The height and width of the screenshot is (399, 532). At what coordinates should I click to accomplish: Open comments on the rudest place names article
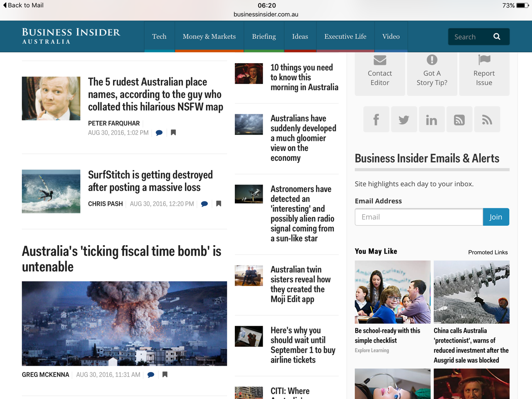coord(159,133)
